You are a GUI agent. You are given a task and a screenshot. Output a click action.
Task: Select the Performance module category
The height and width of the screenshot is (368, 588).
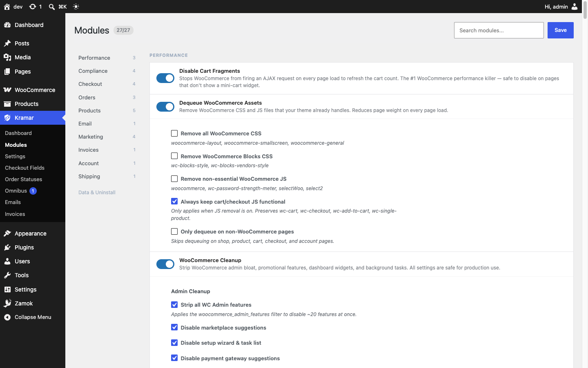click(x=107, y=58)
